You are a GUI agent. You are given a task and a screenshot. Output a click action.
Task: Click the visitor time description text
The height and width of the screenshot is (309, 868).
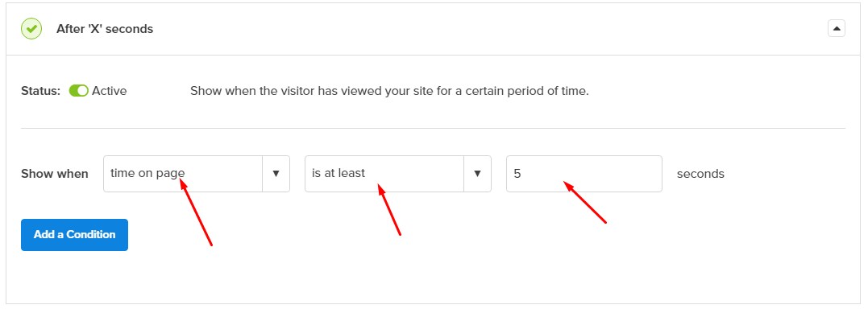click(389, 91)
